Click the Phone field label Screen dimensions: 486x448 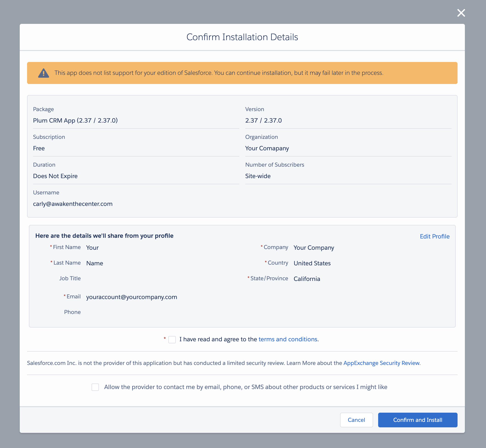(x=72, y=312)
